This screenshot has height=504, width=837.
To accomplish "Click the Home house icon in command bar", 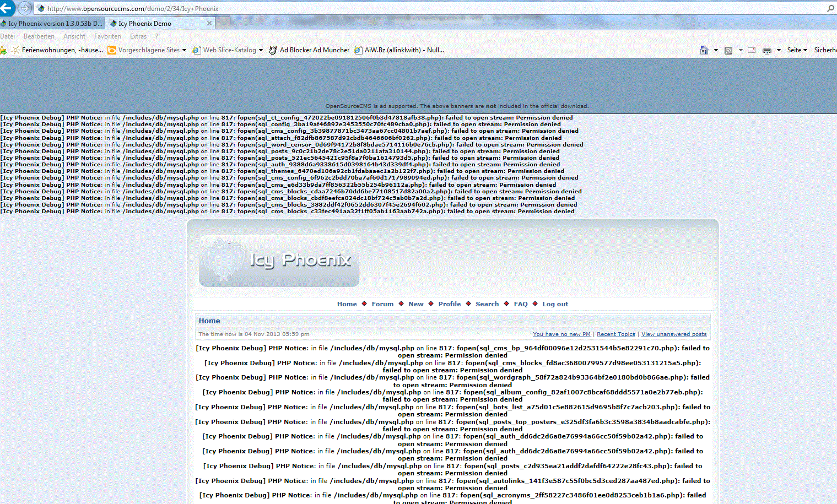I will point(704,50).
